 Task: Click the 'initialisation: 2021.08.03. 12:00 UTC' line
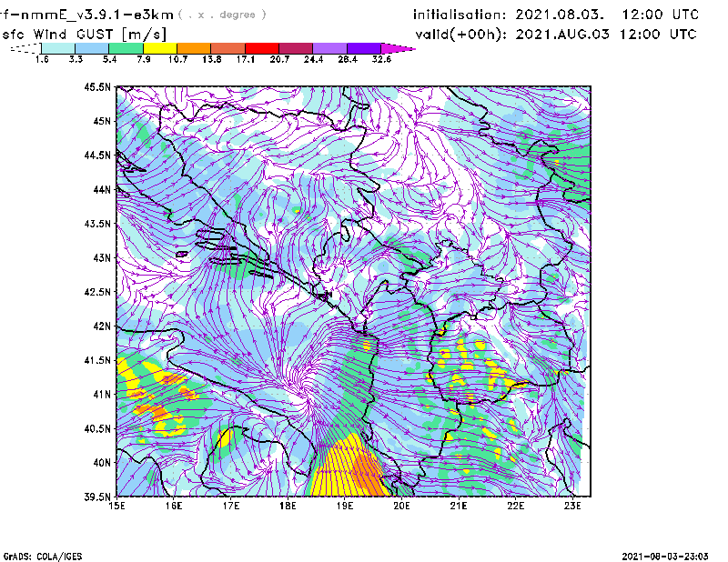(x=556, y=15)
